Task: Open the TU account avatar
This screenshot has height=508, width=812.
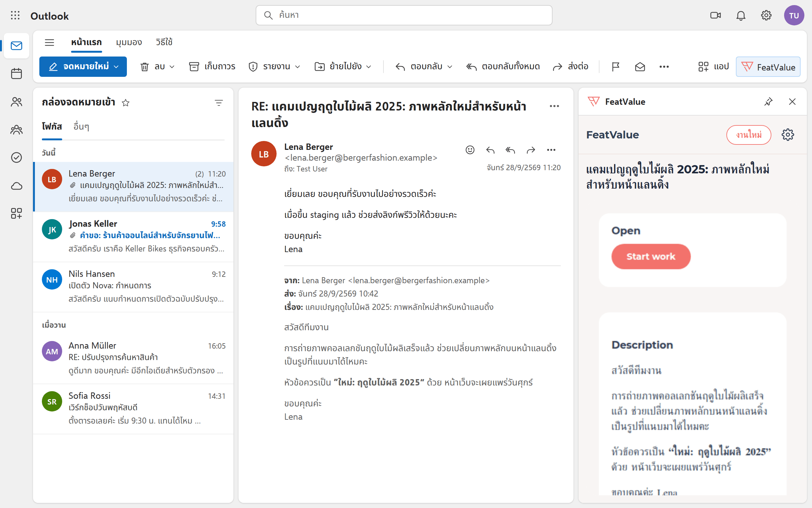Action: (x=794, y=16)
